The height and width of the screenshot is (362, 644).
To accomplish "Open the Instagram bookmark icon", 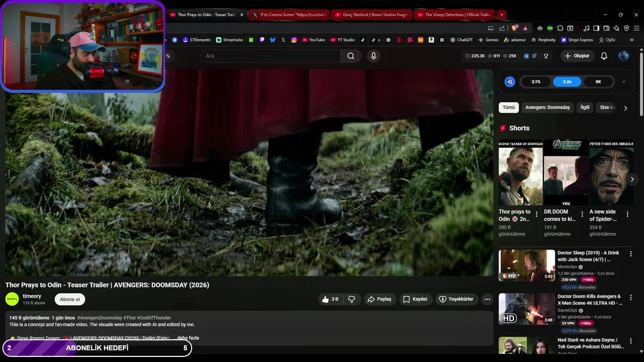I will (294, 40).
